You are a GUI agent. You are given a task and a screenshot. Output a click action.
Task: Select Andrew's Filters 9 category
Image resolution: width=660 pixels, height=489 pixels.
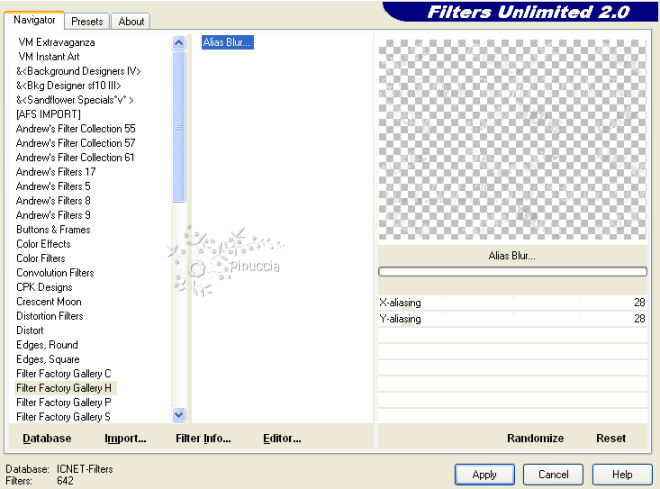coord(53,215)
